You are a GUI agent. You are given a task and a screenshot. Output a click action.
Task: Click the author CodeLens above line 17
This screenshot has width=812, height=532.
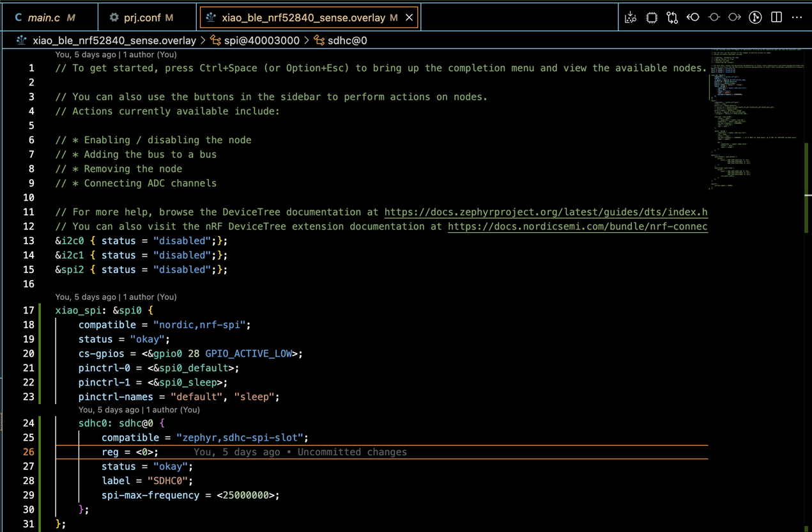click(x=116, y=297)
